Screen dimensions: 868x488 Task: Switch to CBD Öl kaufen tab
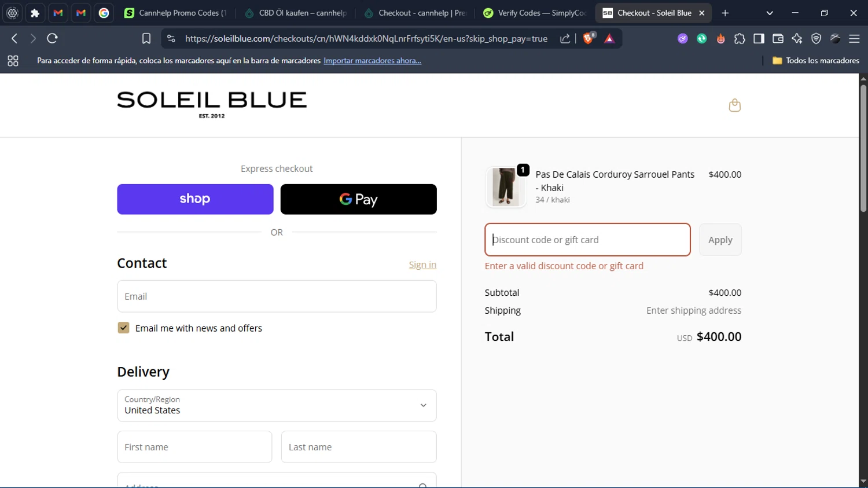(296, 13)
